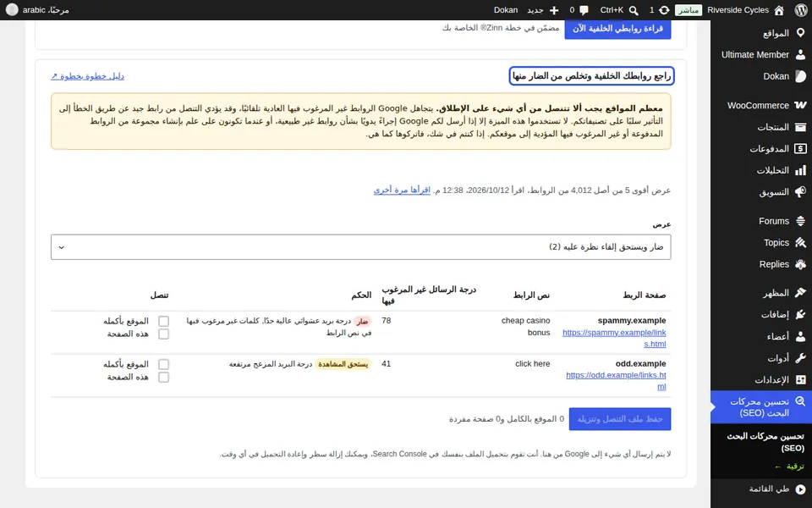
Task: Click the Topics sidebar icon
Action: pyautogui.click(x=800, y=243)
